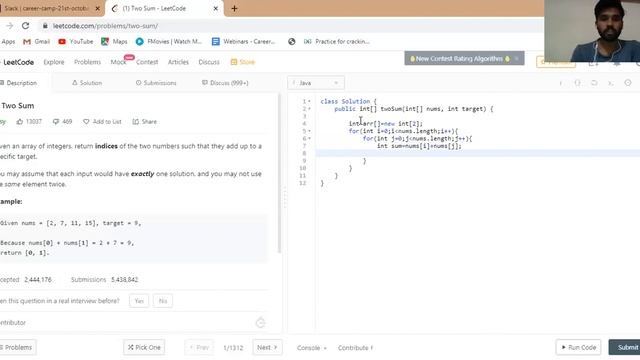
Task: Click the info icon in editor toolbar
Action: (561, 83)
